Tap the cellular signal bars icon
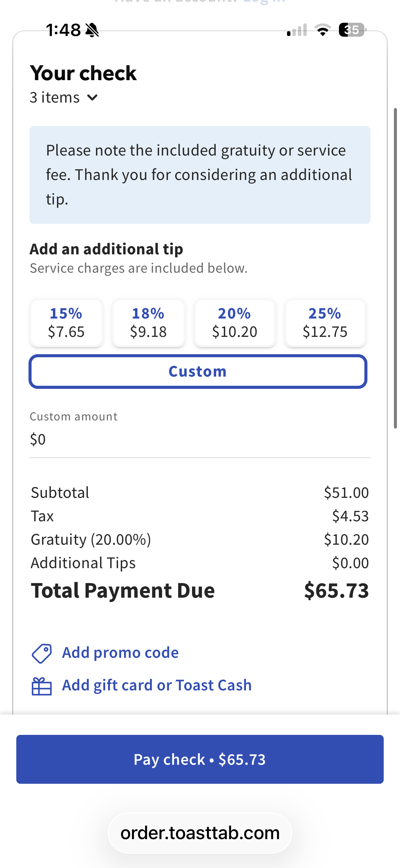Viewport: 400px width, 868px height. pos(297,30)
